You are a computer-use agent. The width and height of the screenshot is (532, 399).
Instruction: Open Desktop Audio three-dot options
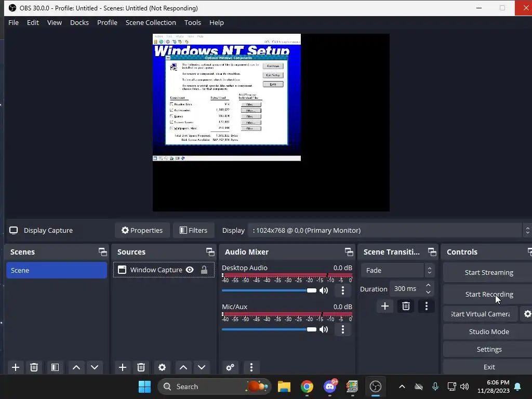343,290
